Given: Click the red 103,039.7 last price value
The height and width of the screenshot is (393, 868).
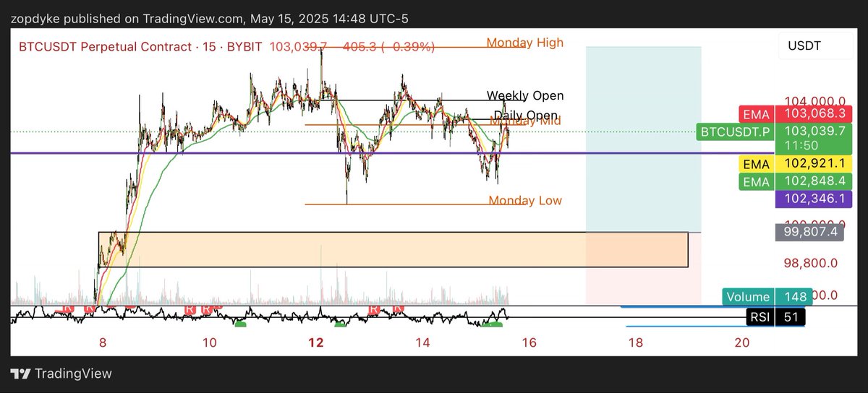Looking at the screenshot, I should (298, 47).
